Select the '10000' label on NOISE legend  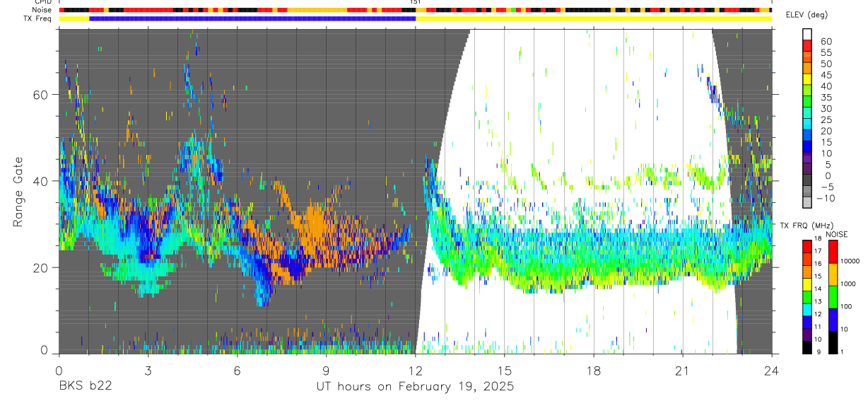849,261
